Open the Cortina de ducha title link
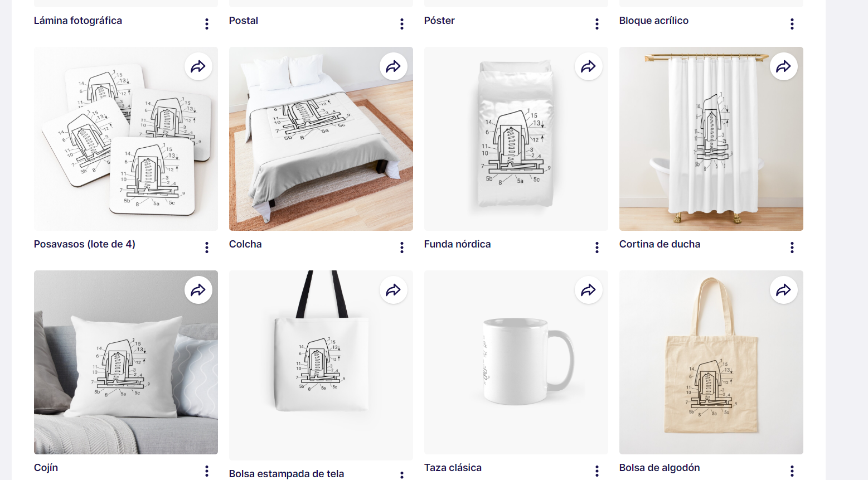The height and width of the screenshot is (480, 868). pyautogui.click(x=660, y=244)
